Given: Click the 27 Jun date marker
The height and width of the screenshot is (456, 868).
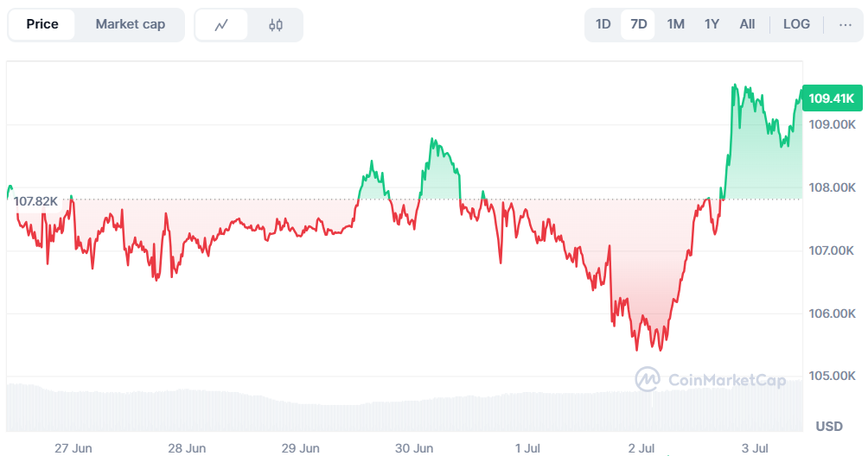Looking at the screenshot, I should click(x=73, y=448).
